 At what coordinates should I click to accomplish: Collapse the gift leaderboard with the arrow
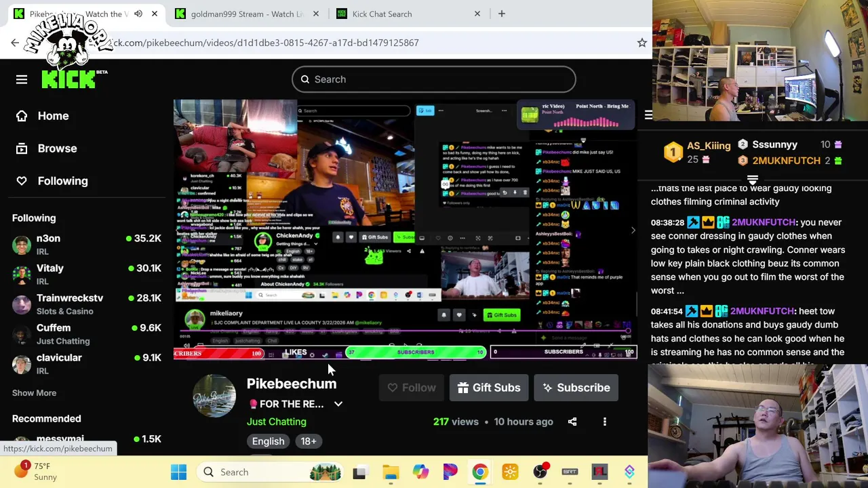click(753, 180)
